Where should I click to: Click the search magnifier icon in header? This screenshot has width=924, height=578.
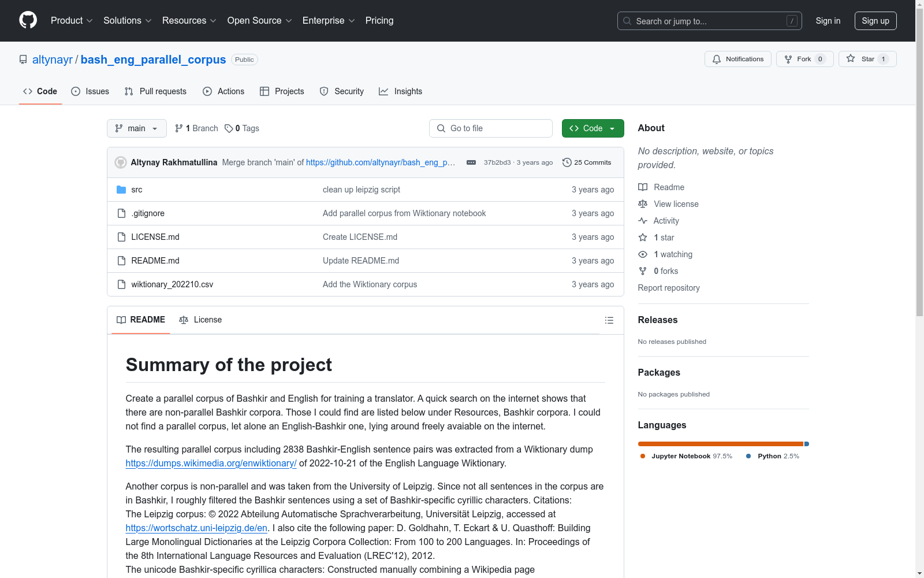(x=627, y=21)
